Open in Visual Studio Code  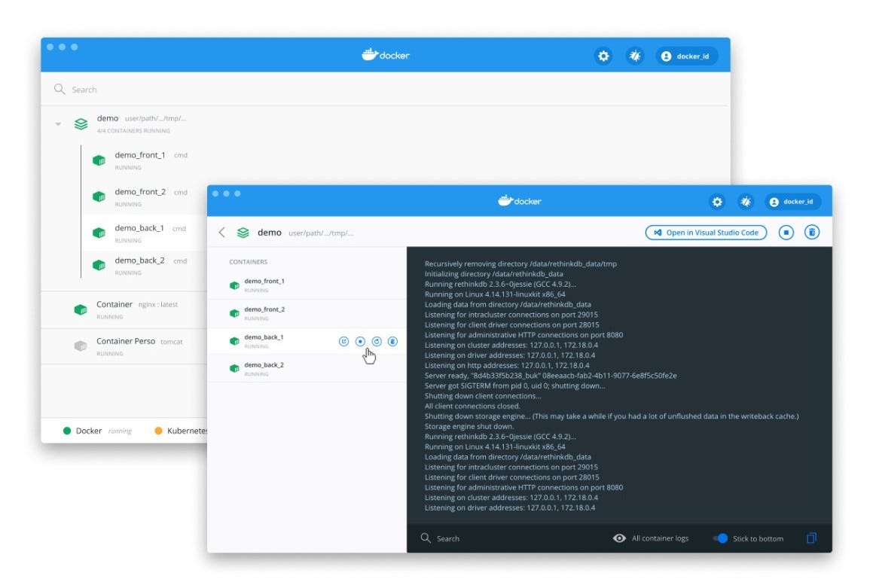(705, 232)
